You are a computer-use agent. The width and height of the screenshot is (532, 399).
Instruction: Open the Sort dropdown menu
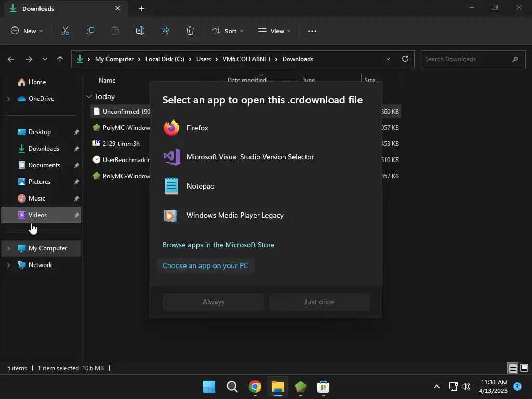228,31
